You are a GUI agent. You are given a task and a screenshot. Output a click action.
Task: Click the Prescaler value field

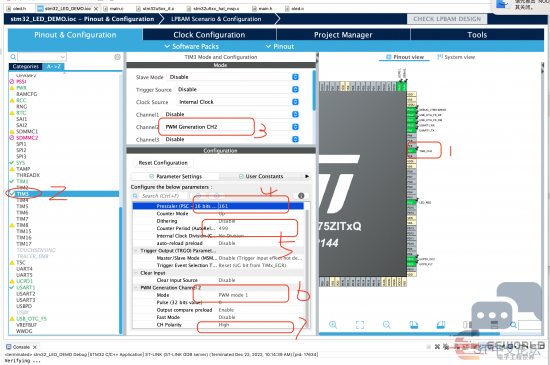coord(261,206)
